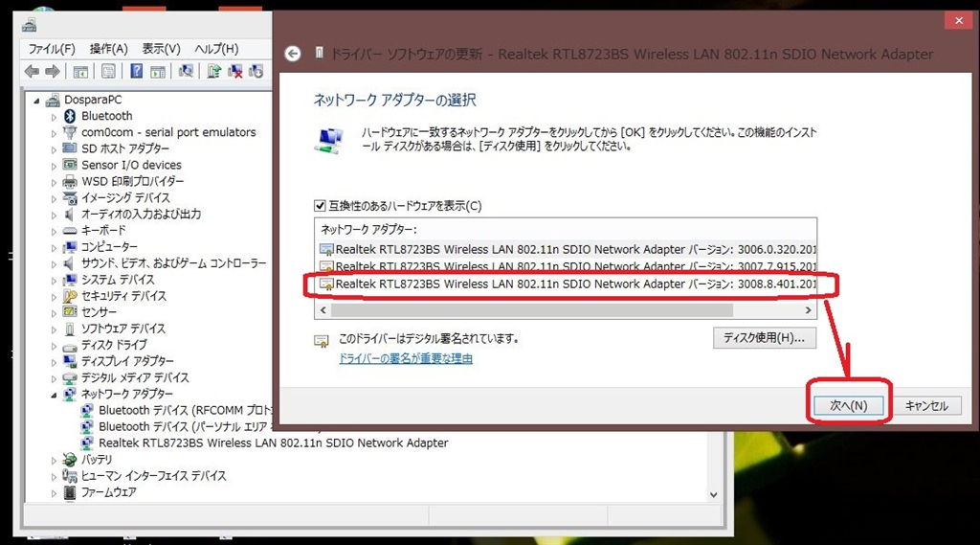This screenshot has width=980, height=545.
Task: Click the 次へ(N) button
Action: tap(849, 405)
